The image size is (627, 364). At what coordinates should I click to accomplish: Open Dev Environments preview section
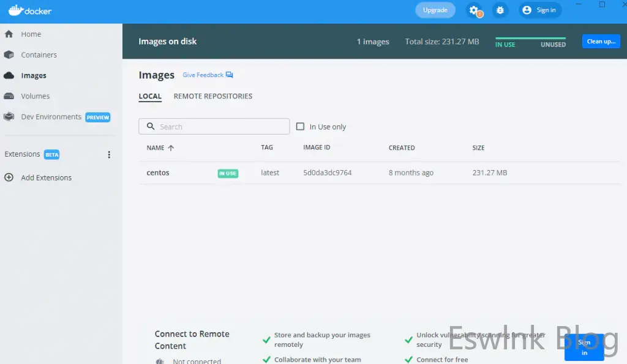[51, 117]
